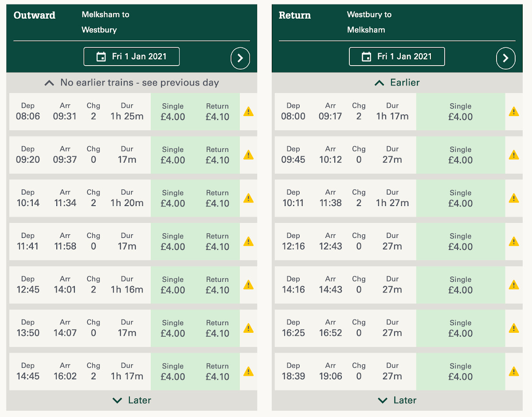532x417 pixels.
Task: Expand Later trains in Outward panel
Action: point(132,400)
